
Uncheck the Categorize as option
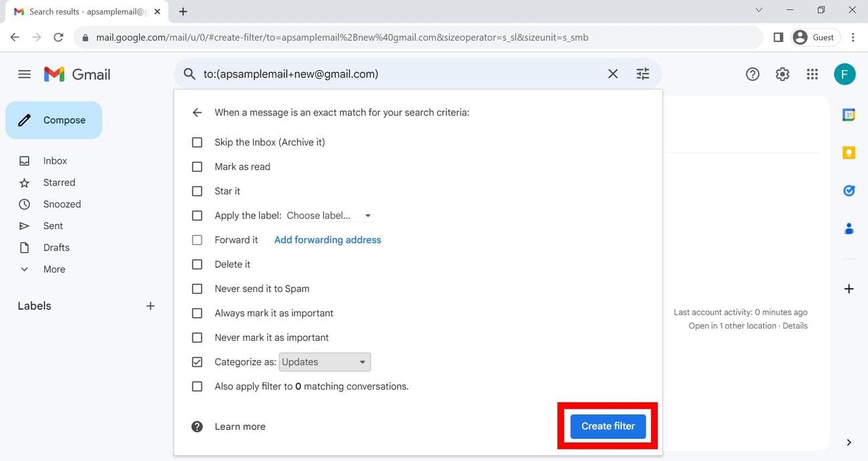coord(197,361)
